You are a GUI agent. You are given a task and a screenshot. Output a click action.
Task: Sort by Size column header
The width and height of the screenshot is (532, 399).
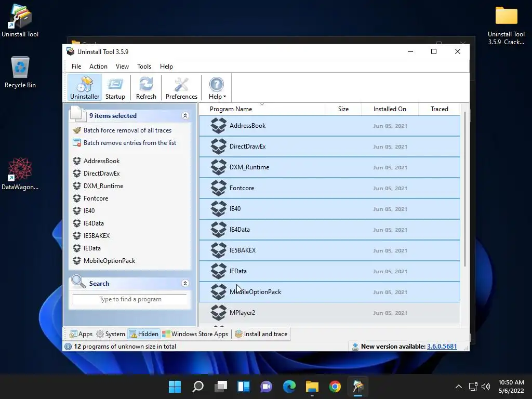[x=343, y=109]
